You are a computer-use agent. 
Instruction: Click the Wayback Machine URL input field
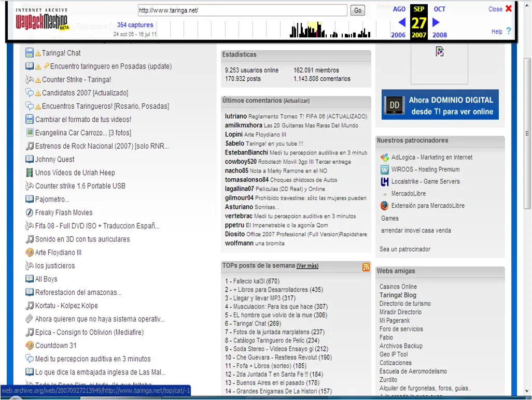point(243,10)
